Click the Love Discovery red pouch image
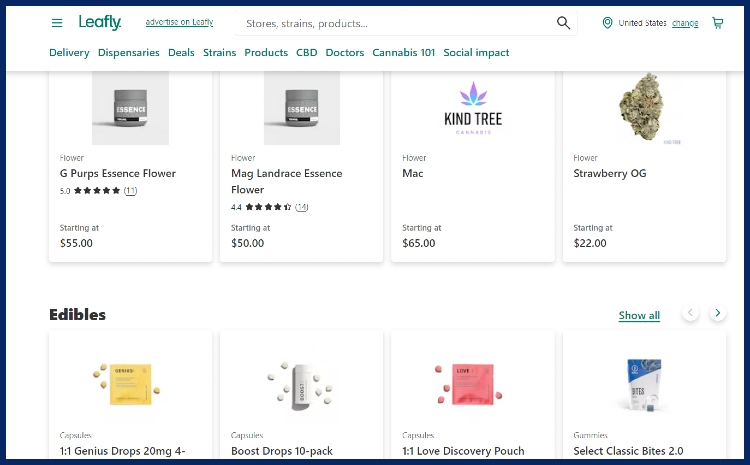The height and width of the screenshot is (465, 750). pyautogui.click(x=469, y=384)
